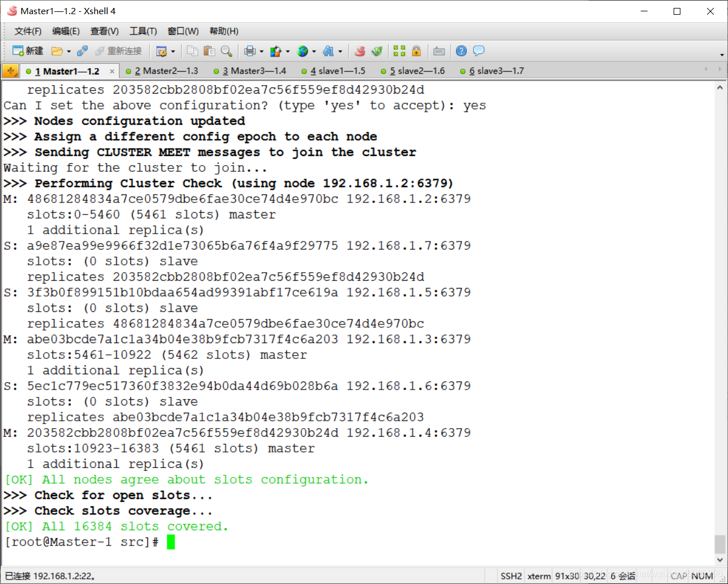The image size is (728, 584).
Task: Click the 新建 new session button
Action: 28,51
